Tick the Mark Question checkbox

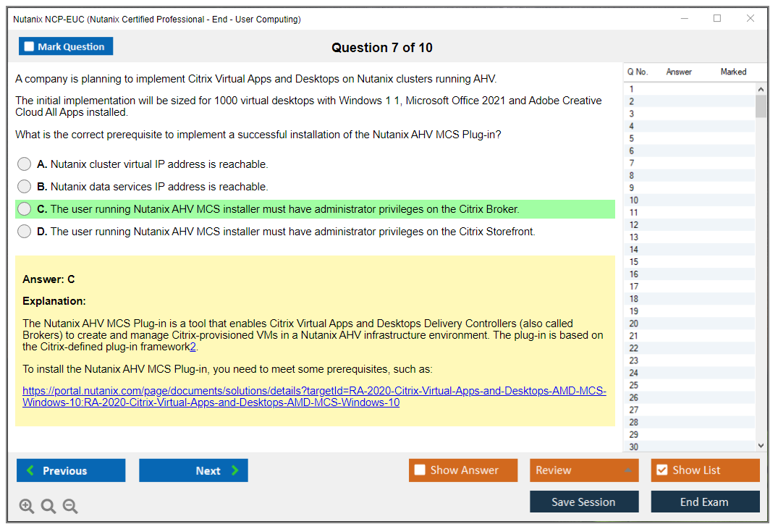pos(30,47)
